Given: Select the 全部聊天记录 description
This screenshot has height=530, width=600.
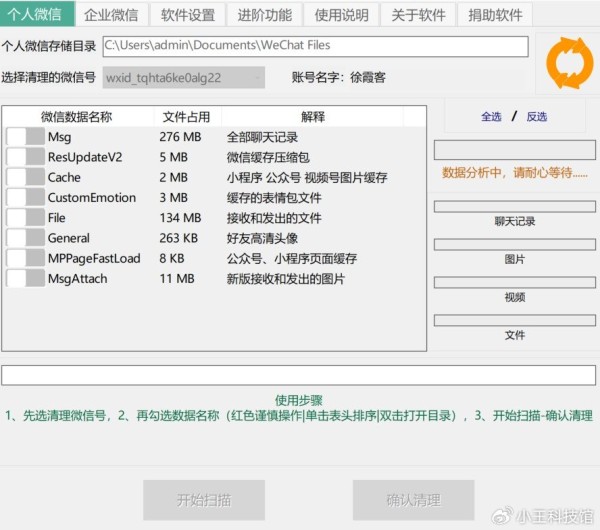Looking at the screenshot, I should click(x=262, y=137).
